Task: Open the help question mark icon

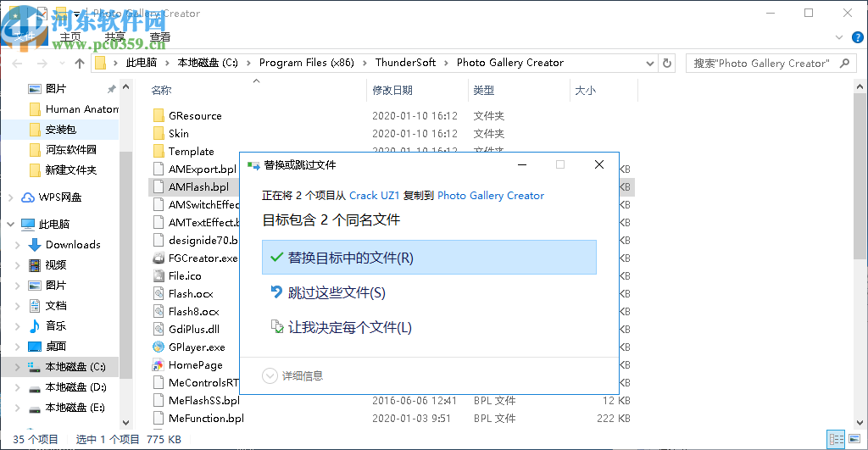Action: (858, 37)
